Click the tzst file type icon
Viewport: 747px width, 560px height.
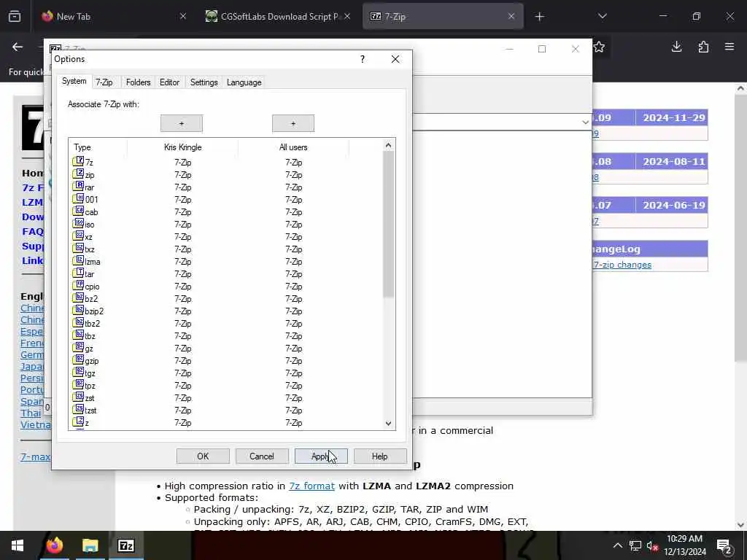[x=78, y=409]
